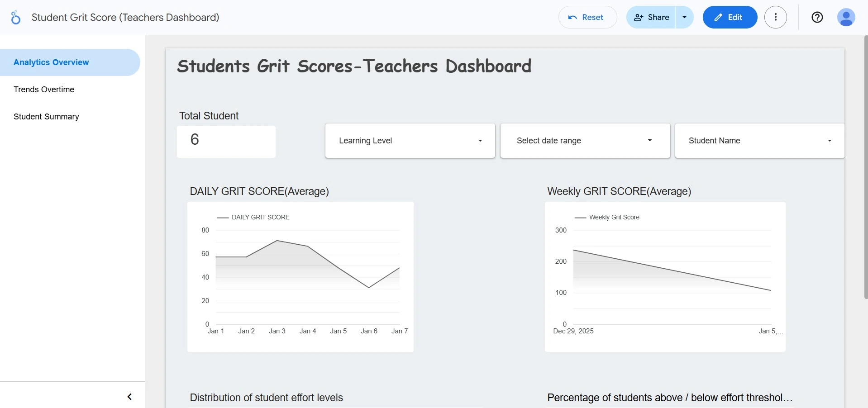
Task: Expand the Student Name filter dropdown
Action: 759,141
